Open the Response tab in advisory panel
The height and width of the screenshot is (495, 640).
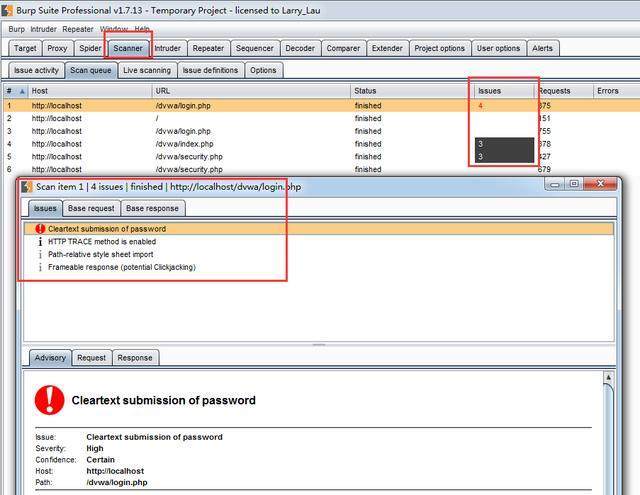135,357
